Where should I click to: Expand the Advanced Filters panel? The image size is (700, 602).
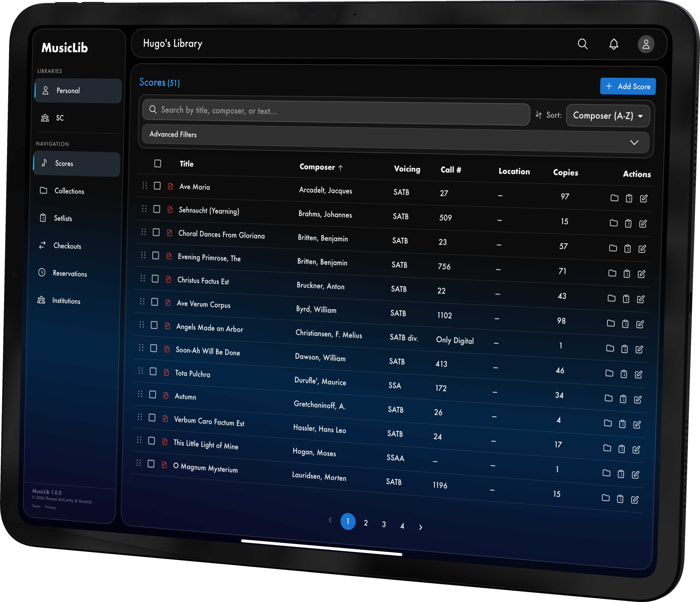[x=634, y=142]
